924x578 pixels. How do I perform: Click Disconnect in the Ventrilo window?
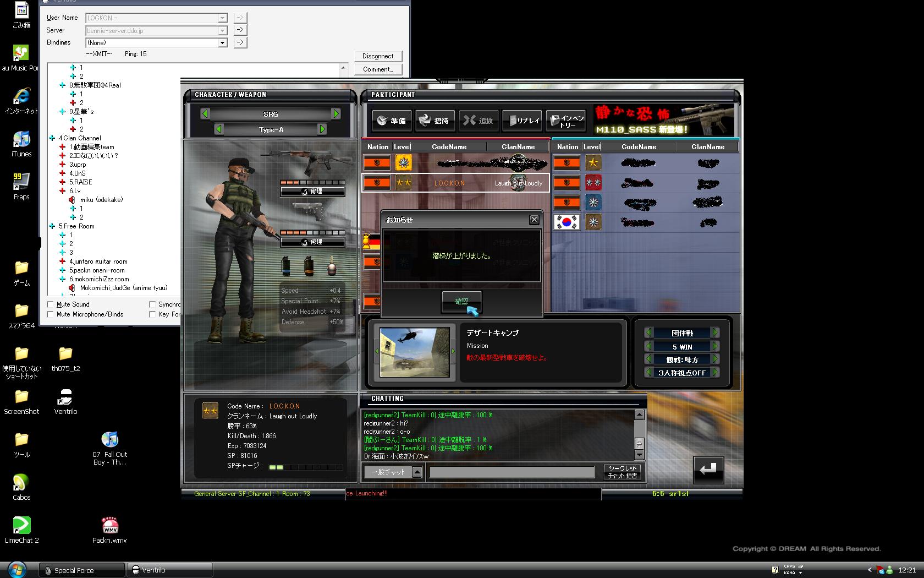378,56
